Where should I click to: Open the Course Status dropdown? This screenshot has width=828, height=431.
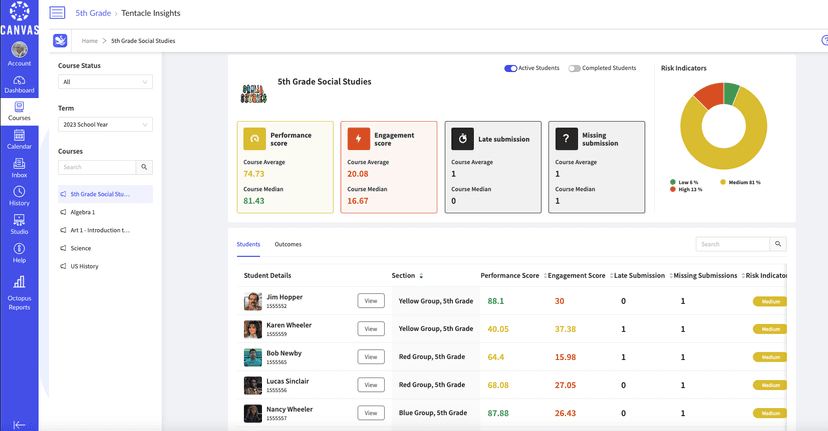[x=105, y=82]
